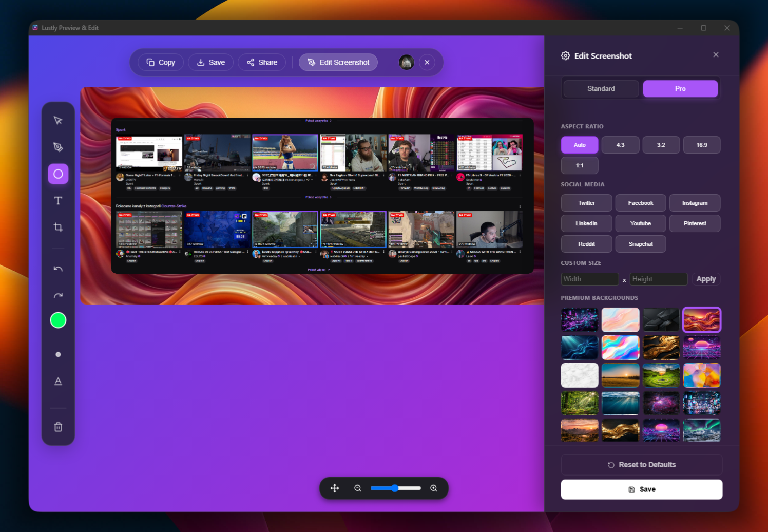This screenshot has height=532, width=768.
Task: Click the pan move icon
Action: point(335,488)
